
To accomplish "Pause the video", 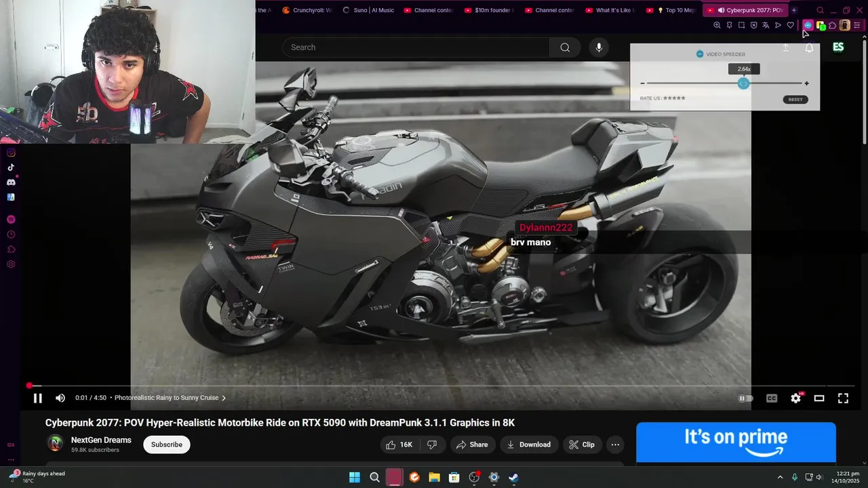I will [38, 399].
